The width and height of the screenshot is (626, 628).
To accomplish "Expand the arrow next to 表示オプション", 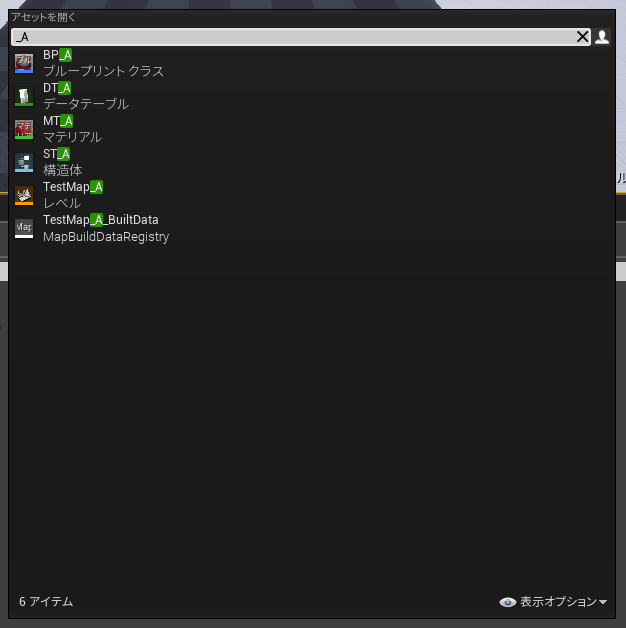I will coord(603,602).
